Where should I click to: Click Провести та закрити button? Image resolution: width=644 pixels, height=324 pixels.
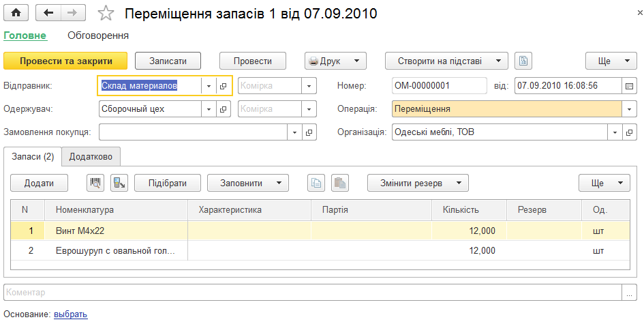(65, 61)
